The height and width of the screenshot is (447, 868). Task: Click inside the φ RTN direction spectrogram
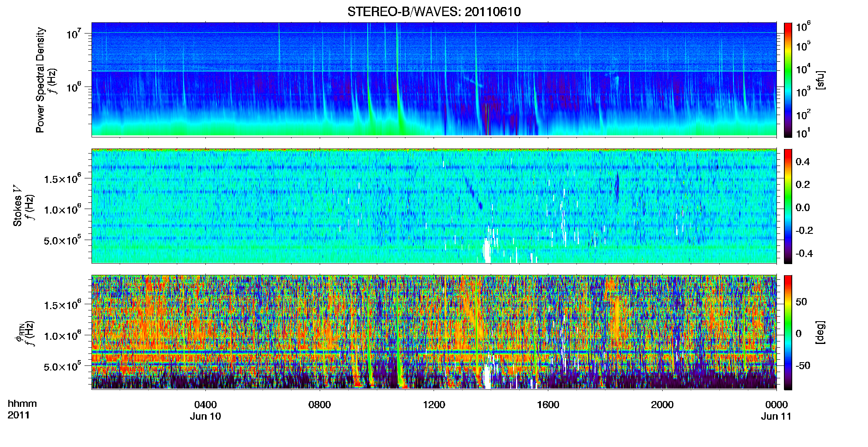click(434, 332)
